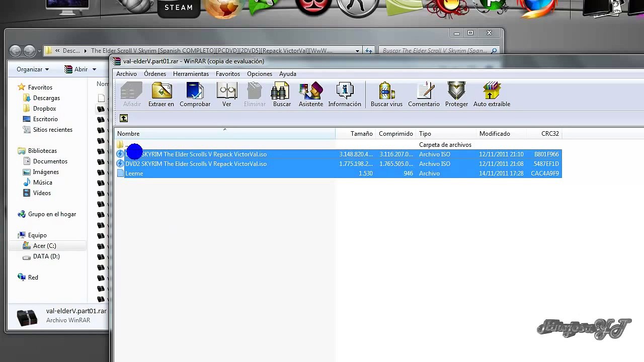This screenshot has width=644, height=362.
Task: Open Escritorio in Explorer sidebar
Action: [45, 119]
